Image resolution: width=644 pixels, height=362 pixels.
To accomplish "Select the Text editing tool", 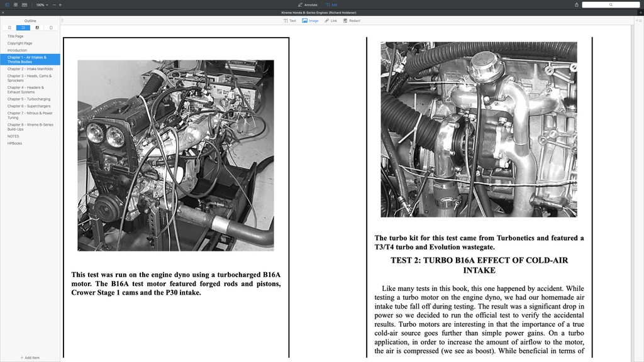I will [289, 20].
